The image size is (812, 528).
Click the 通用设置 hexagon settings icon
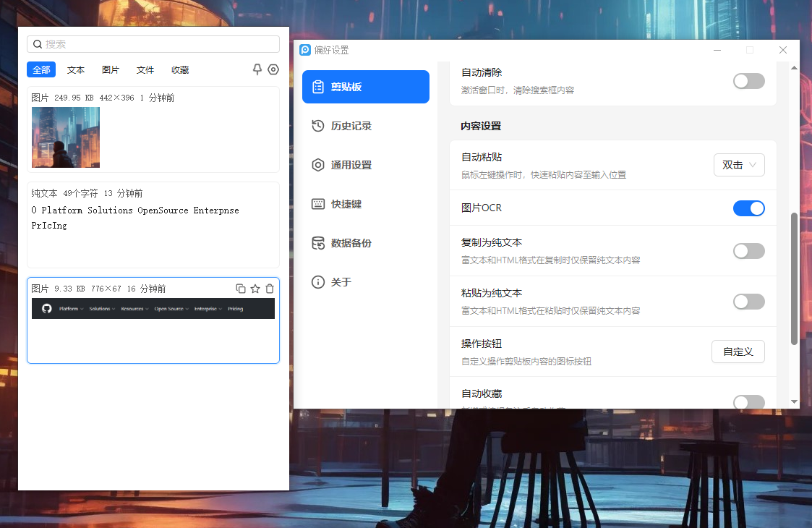(x=318, y=165)
